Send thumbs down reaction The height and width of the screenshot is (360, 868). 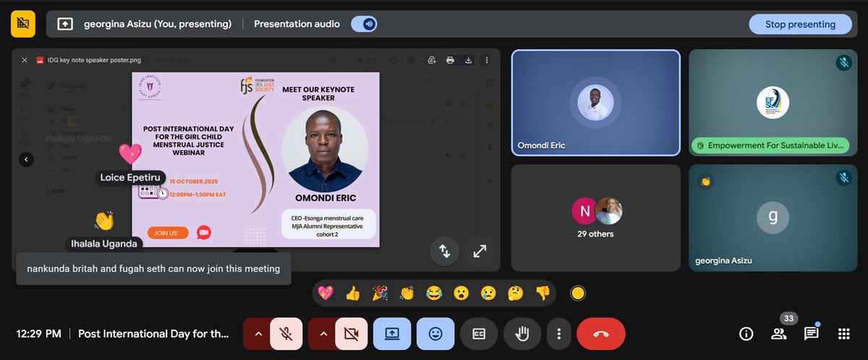coord(542,293)
